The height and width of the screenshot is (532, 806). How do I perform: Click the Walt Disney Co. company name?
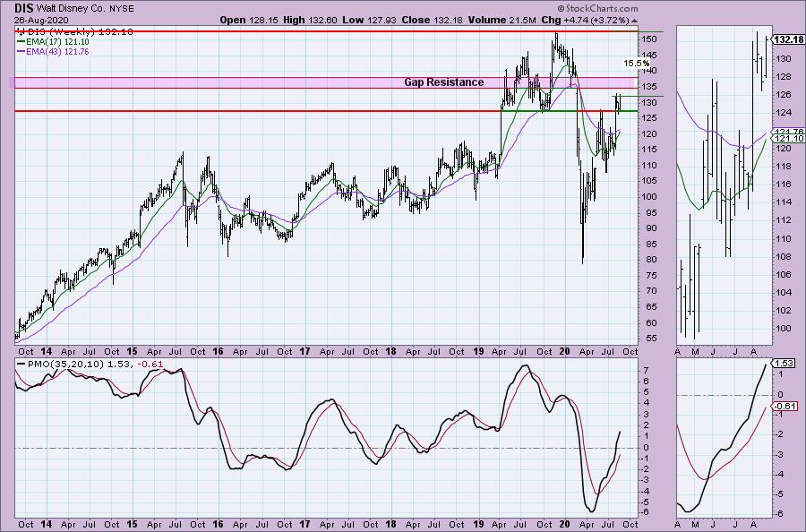pos(71,9)
